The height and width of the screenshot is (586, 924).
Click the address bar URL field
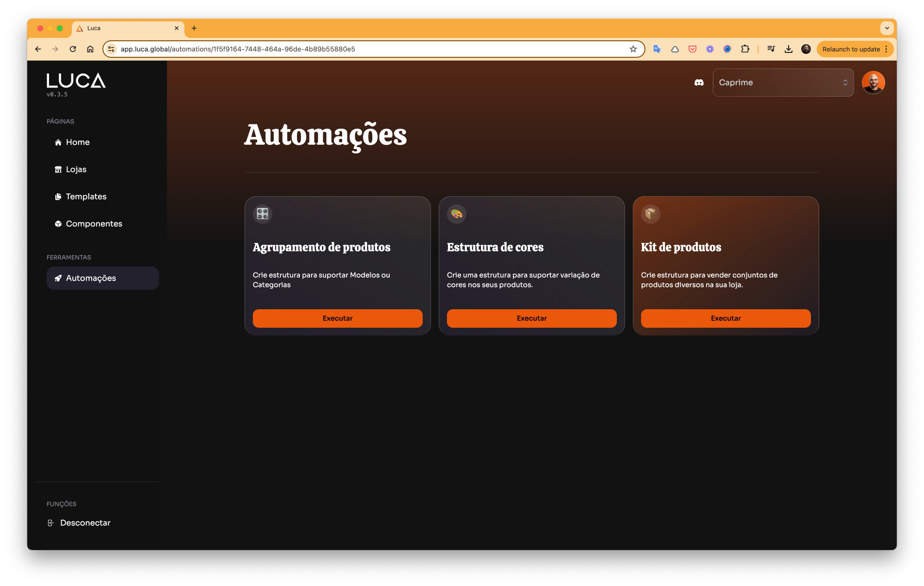click(369, 49)
